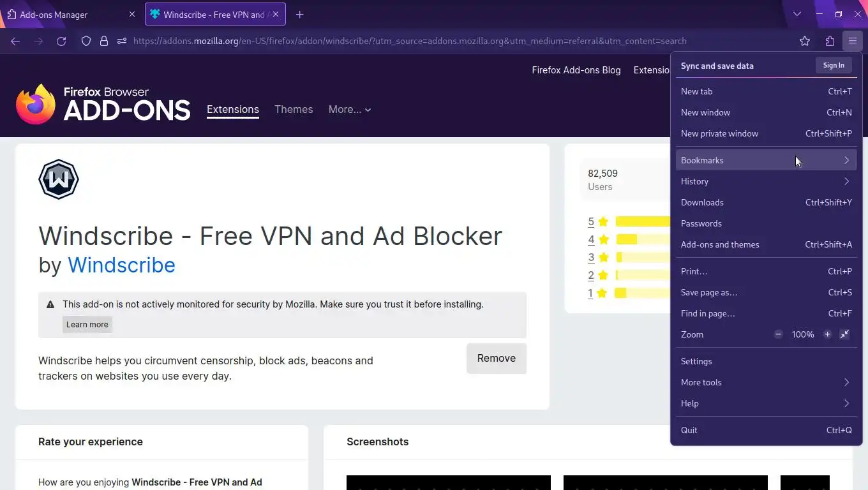Reset zoom by clicking 100% value

click(803, 334)
